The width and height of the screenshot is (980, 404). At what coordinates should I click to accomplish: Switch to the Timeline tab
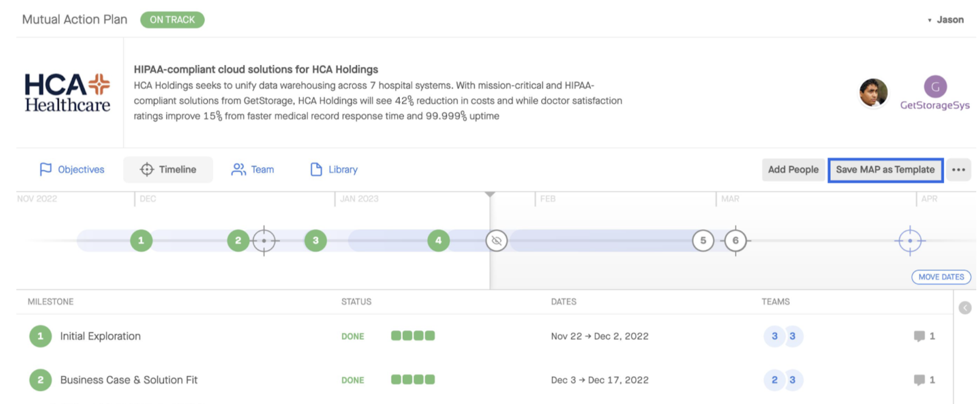168,169
